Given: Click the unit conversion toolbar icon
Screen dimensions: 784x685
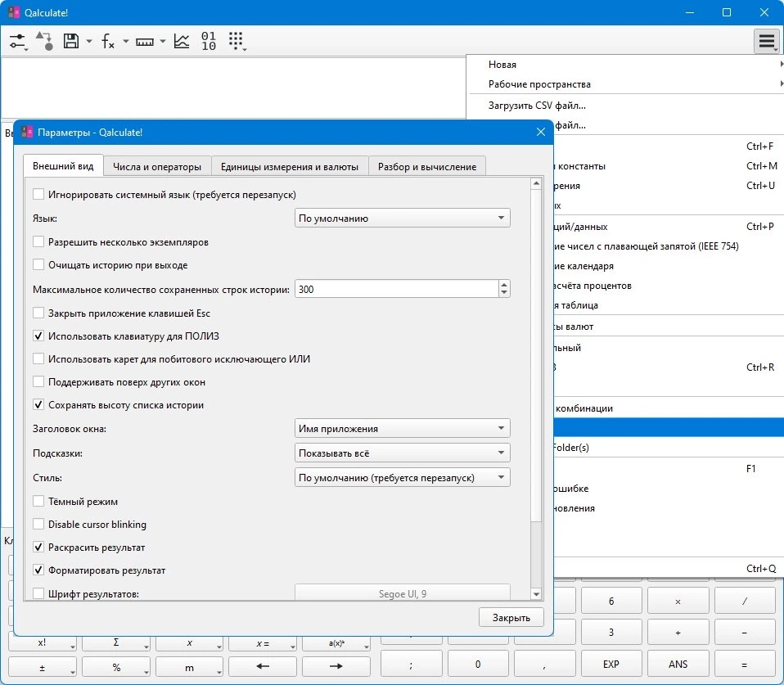Looking at the screenshot, I should click(x=44, y=41).
